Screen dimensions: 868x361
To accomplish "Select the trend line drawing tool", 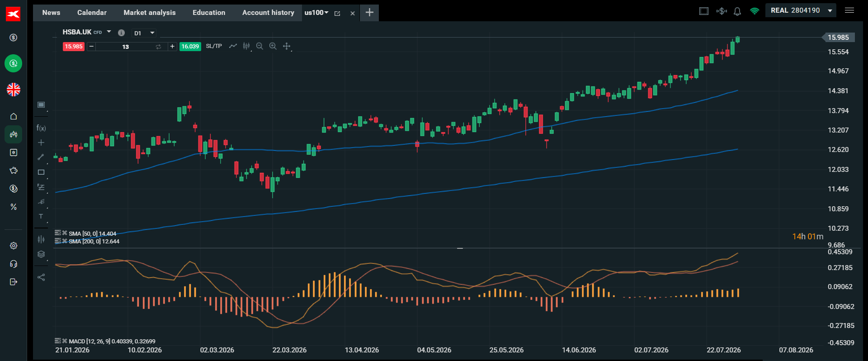I will click(41, 157).
